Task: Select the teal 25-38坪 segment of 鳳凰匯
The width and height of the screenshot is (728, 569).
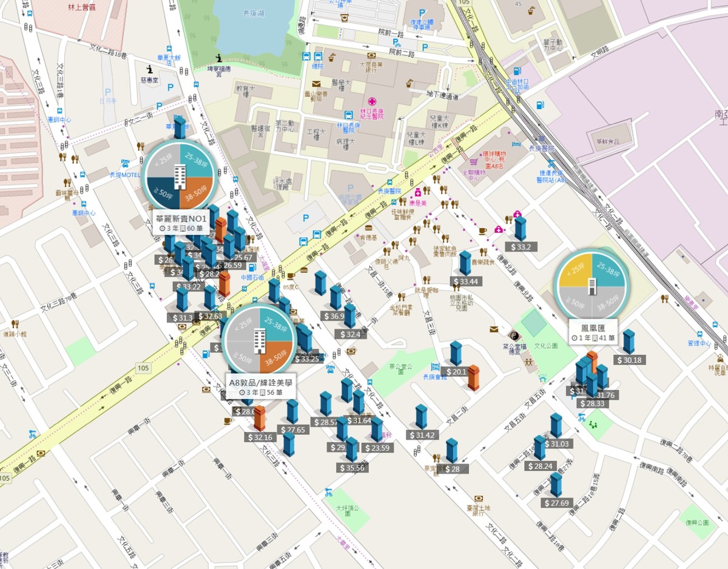Action: pos(610,269)
